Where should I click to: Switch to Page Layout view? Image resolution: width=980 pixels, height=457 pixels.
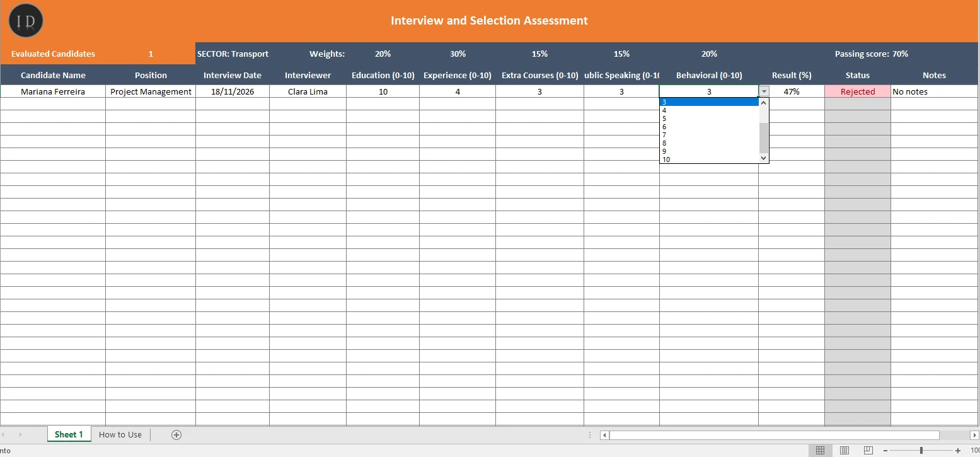(845, 450)
